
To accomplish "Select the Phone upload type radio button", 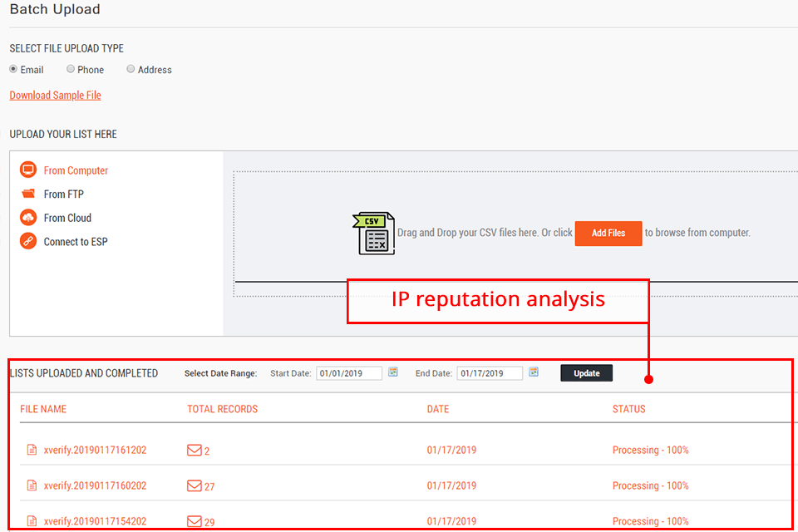I will 70,69.
